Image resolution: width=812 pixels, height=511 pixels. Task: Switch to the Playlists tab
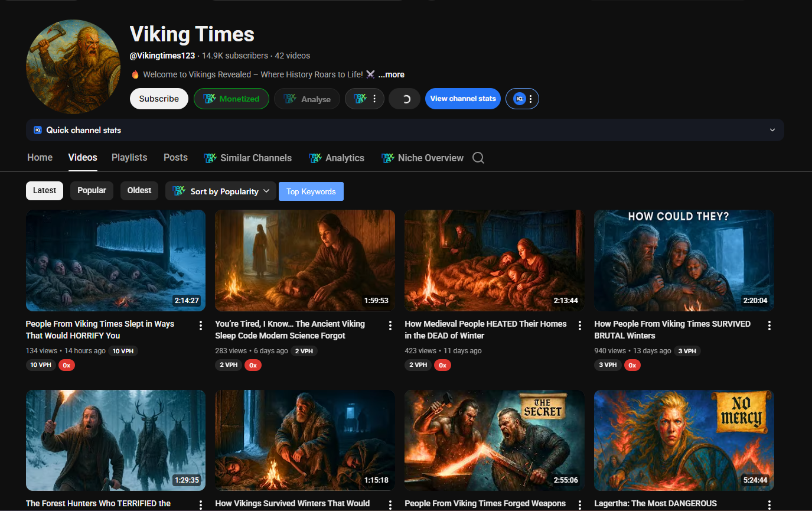(129, 157)
